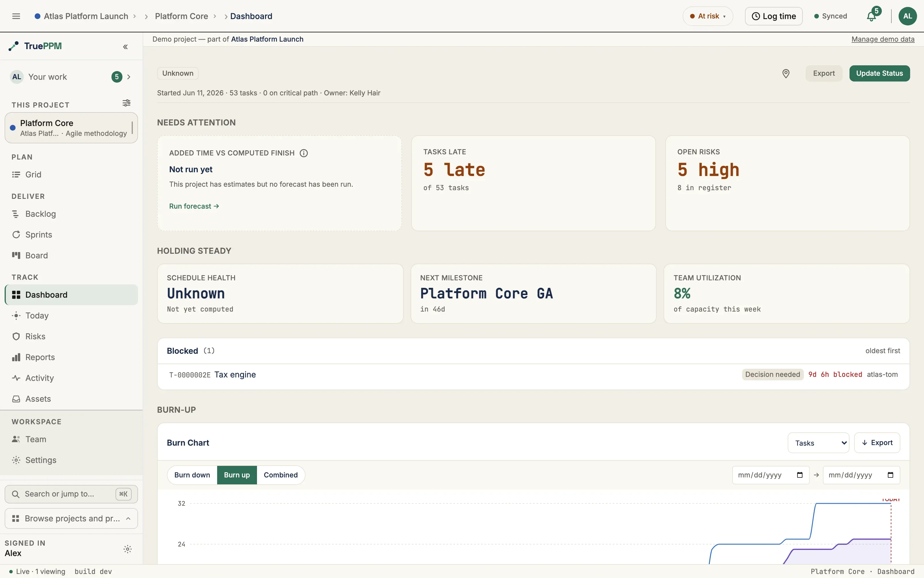Open Reports in sidebar
Screen dimensions: 924x578
click(71, 357)
